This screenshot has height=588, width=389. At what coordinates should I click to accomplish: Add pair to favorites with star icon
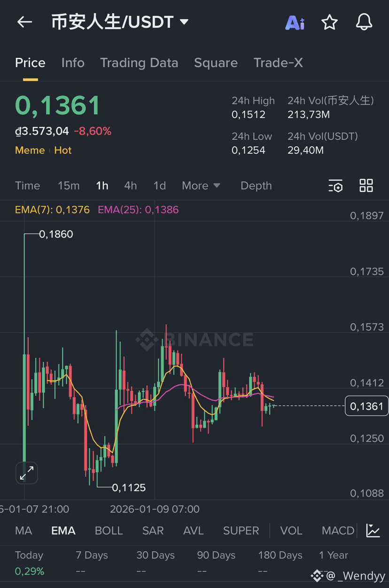coord(329,22)
